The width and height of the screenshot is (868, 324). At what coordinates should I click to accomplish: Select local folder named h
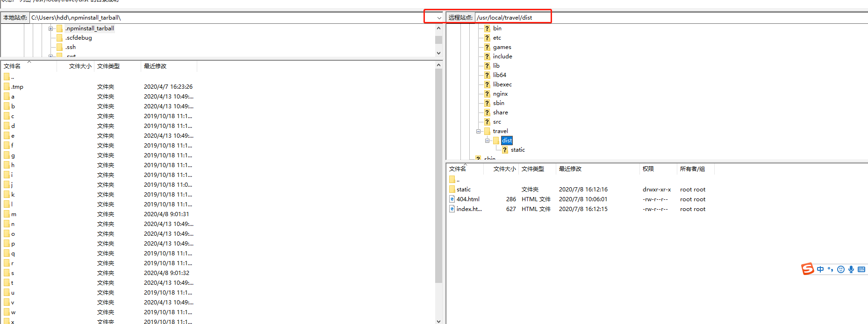coord(13,165)
